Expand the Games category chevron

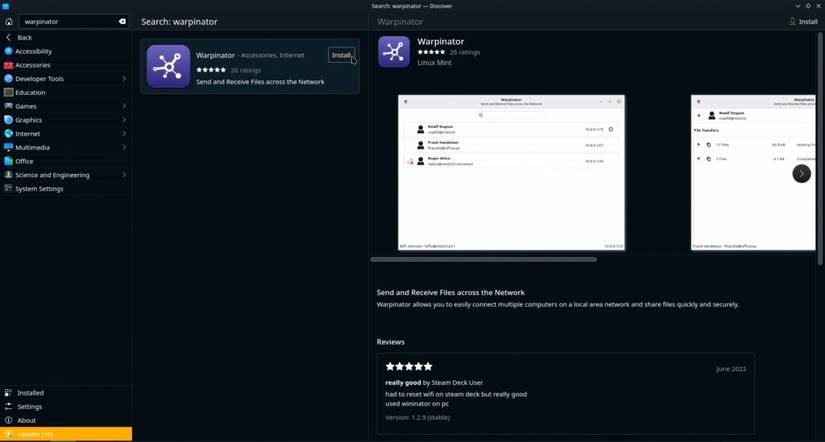click(124, 106)
